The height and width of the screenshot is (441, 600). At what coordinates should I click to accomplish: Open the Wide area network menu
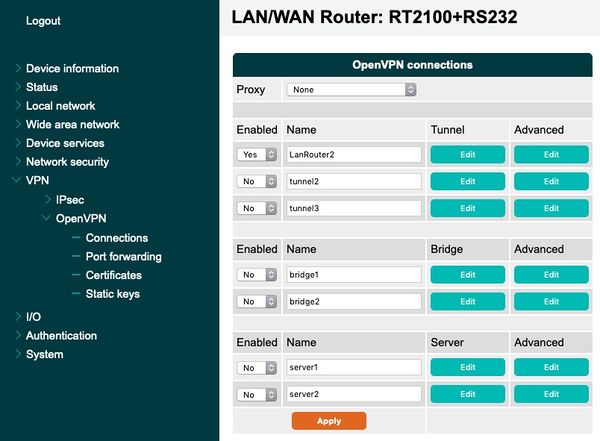pyautogui.click(x=73, y=124)
